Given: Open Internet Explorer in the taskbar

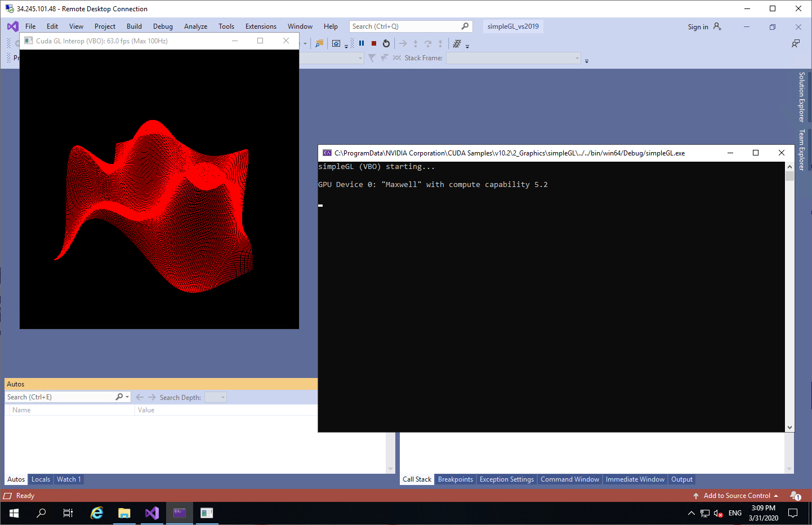Looking at the screenshot, I should (97, 513).
